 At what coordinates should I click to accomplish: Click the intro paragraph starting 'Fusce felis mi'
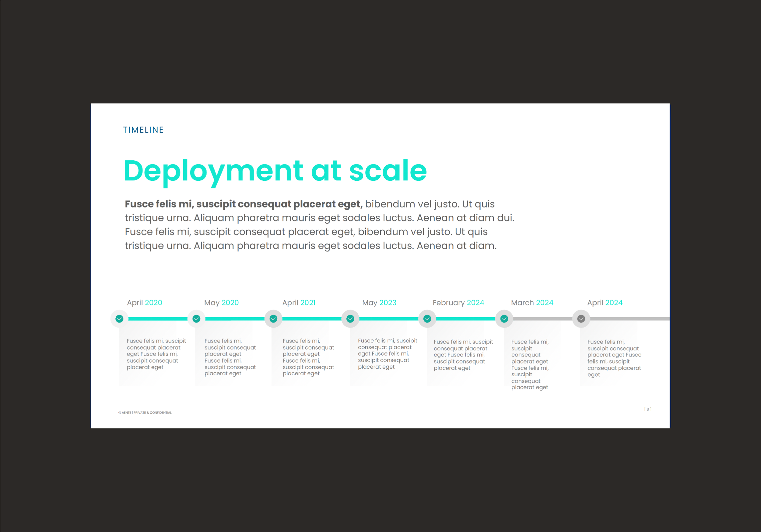click(x=319, y=224)
